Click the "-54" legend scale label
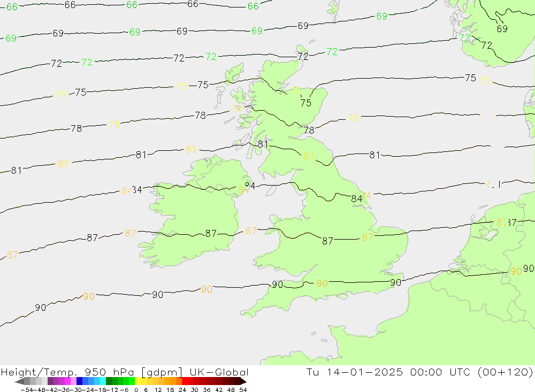535x392 pixels. tap(26, 389)
